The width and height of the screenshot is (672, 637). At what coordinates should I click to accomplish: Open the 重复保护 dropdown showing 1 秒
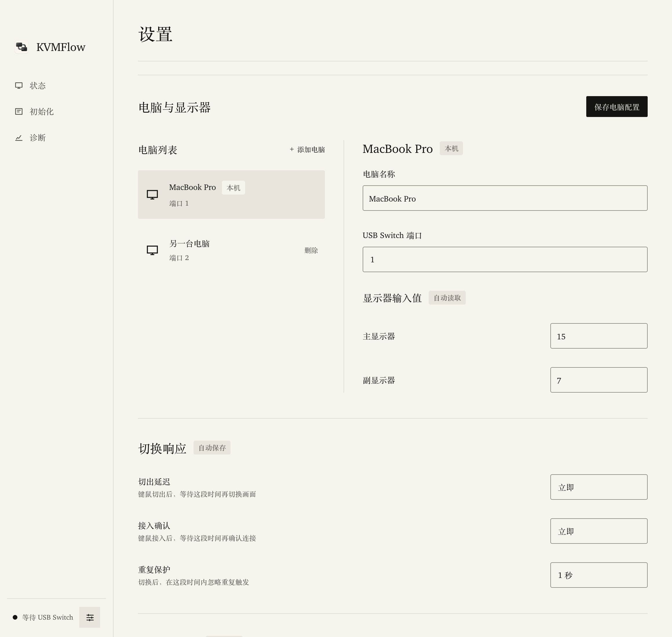click(599, 575)
